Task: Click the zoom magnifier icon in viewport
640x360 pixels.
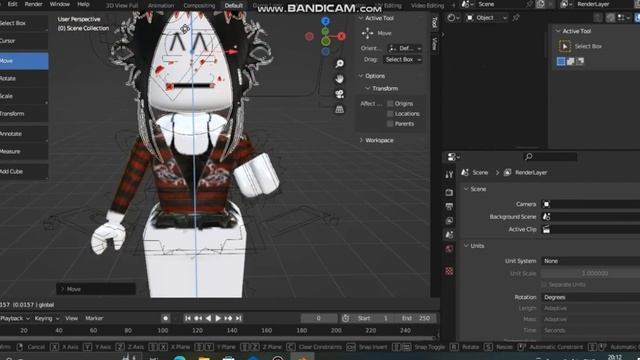Action: (339, 64)
